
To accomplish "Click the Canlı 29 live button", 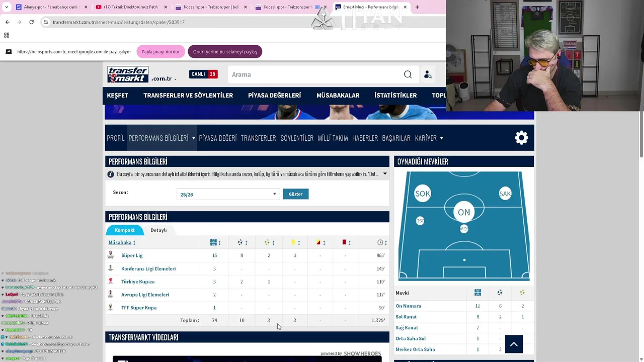I will (x=203, y=74).
